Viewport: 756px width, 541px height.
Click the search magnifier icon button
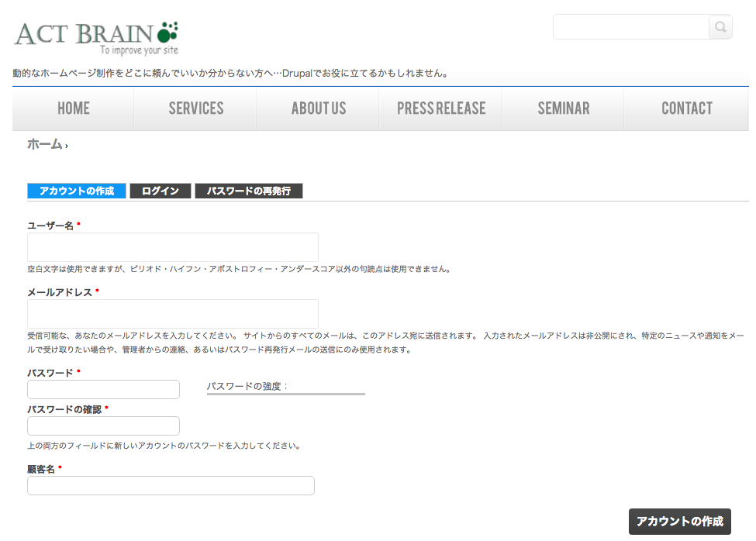720,28
